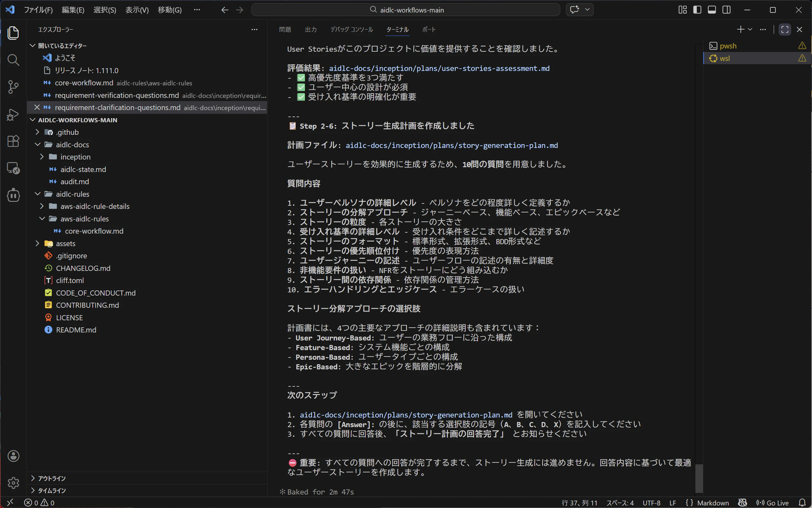Open the 計画ファイル story-generation-plan.md link
The image size is (812, 508).
pos(452,145)
